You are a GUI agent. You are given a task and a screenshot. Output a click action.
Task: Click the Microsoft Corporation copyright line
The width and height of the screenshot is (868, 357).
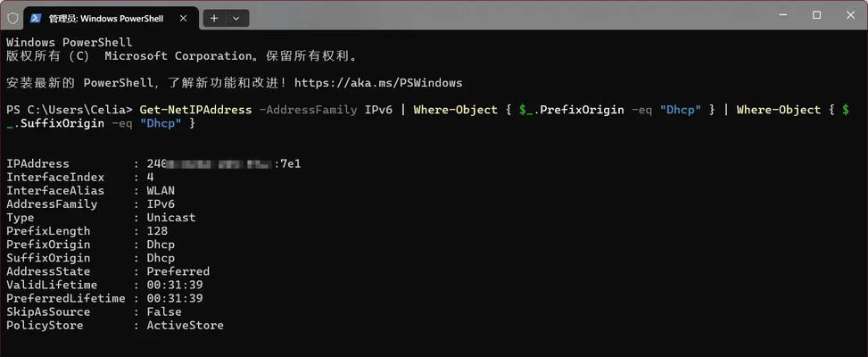tap(183, 56)
